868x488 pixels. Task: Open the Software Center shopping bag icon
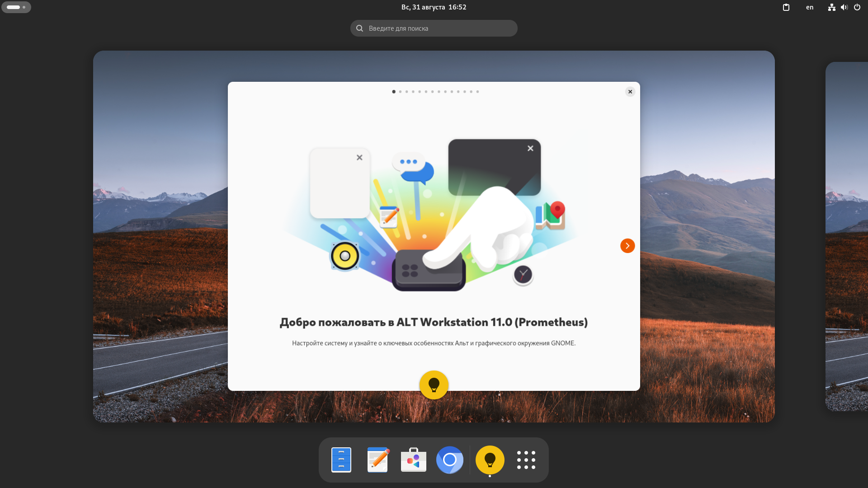[413, 460]
